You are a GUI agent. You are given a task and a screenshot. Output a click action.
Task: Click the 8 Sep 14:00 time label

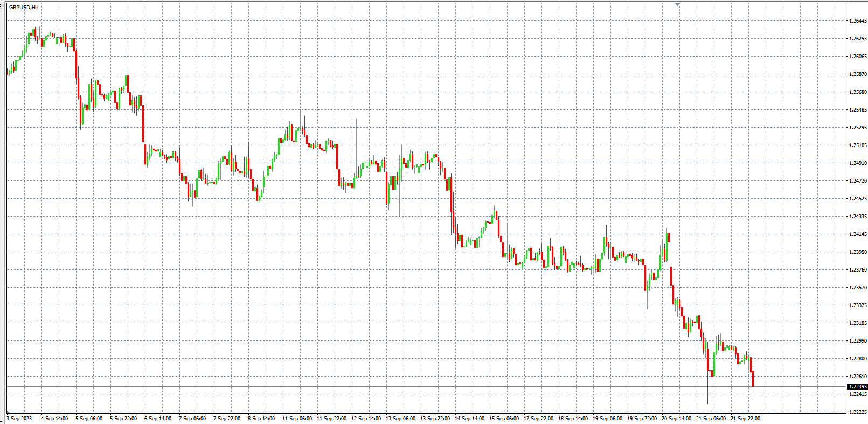click(x=261, y=419)
